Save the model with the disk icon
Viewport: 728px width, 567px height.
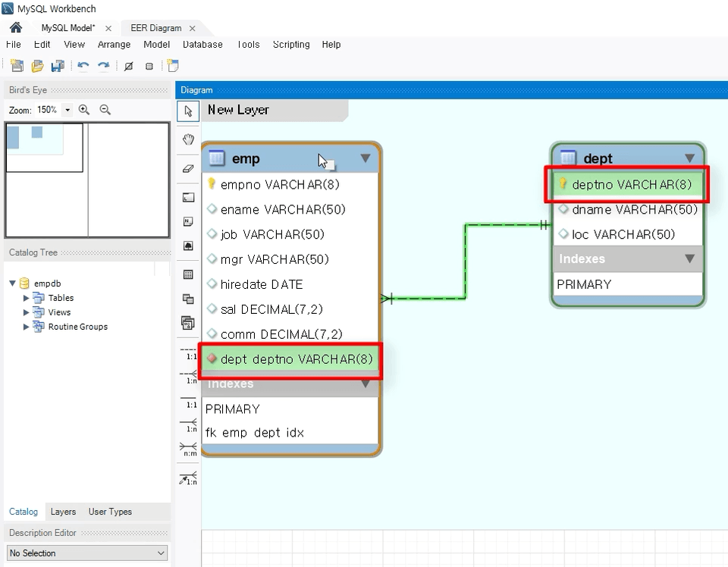coord(58,66)
